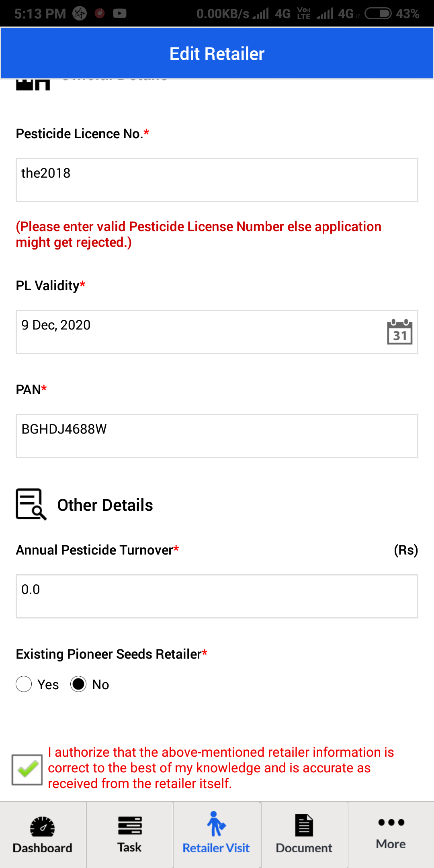The height and width of the screenshot is (868, 434).
Task: Tap the authorization statement text
Action: [x=221, y=768]
